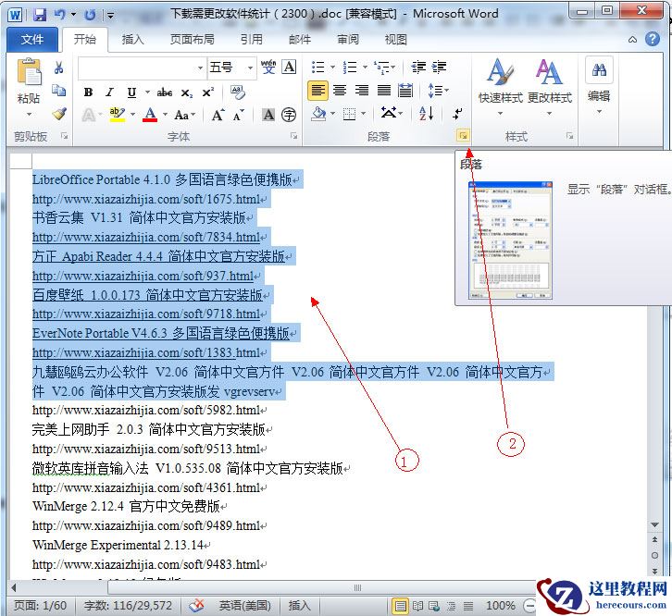The image size is (672, 616).
Task: Open the Line Spacing dropdown
Action: (438, 91)
